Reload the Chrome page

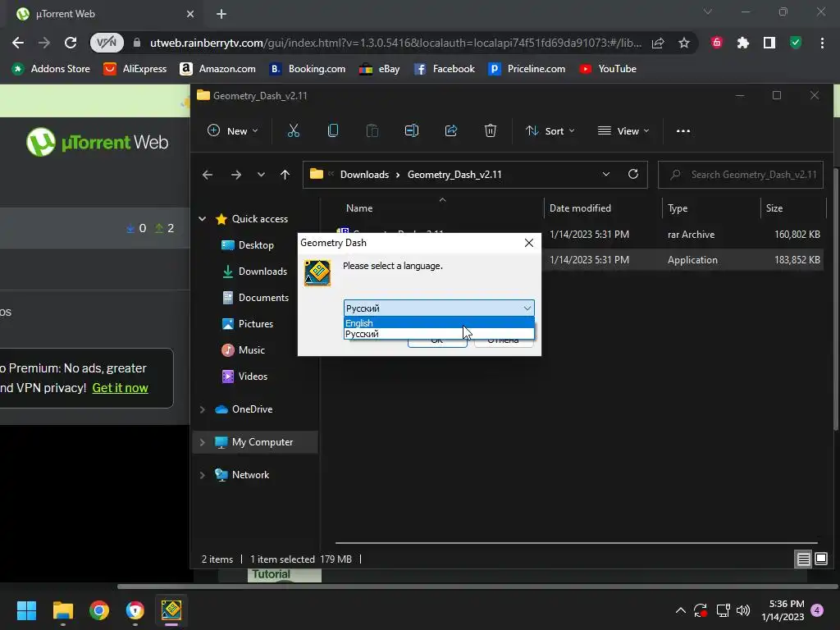tap(71, 43)
